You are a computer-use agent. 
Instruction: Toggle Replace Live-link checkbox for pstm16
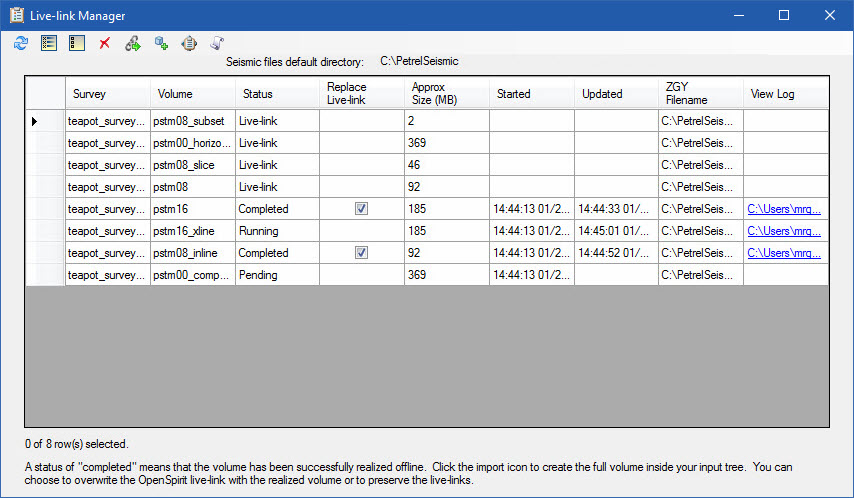[x=361, y=209]
